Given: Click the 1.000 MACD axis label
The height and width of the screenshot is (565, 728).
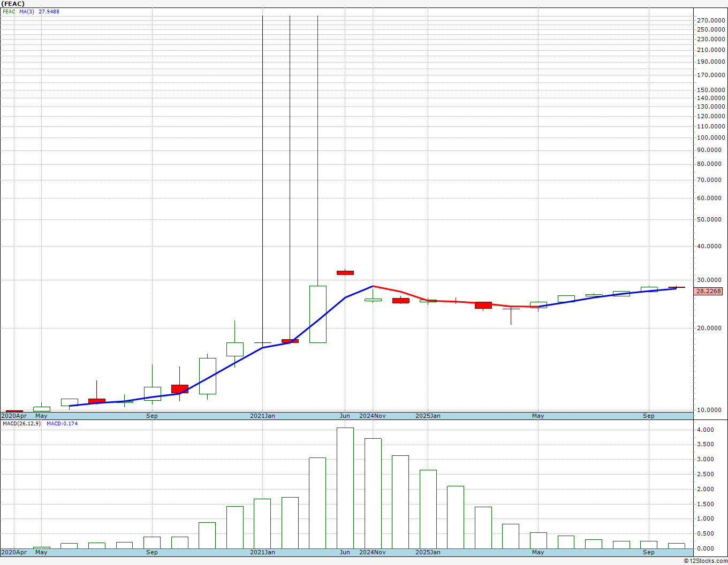Looking at the screenshot, I should coord(705,518).
